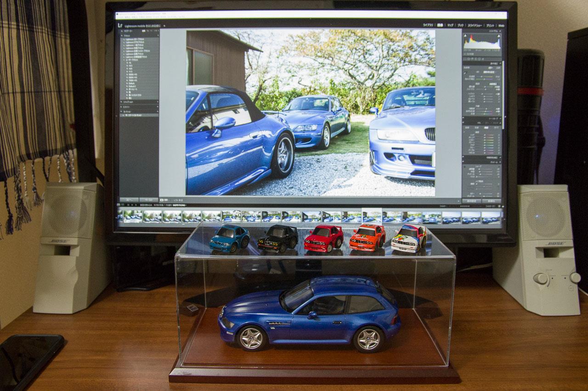Open the white balance preset dropdown

coord(490,72)
